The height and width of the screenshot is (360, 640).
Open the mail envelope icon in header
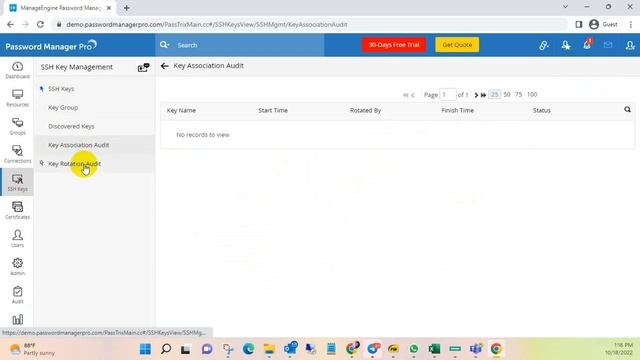click(x=608, y=45)
